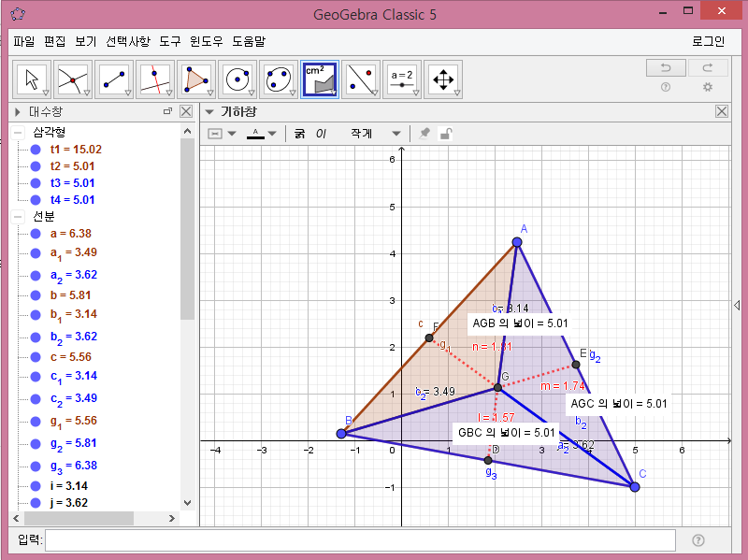This screenshot has height=560, width=748.
Task: Select the Circle with center tool
Action: point(237,79)
